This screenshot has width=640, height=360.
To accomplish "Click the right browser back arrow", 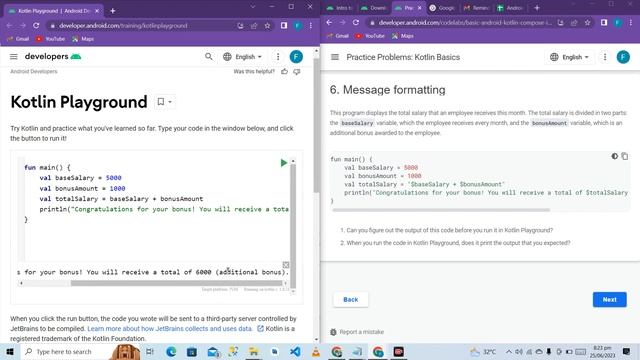I will 329,22.
